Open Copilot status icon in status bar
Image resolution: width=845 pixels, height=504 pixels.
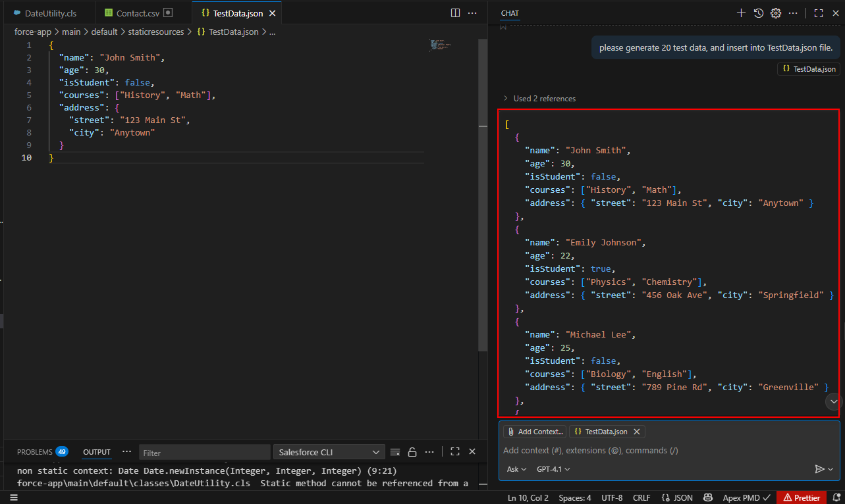click(708, 498)
